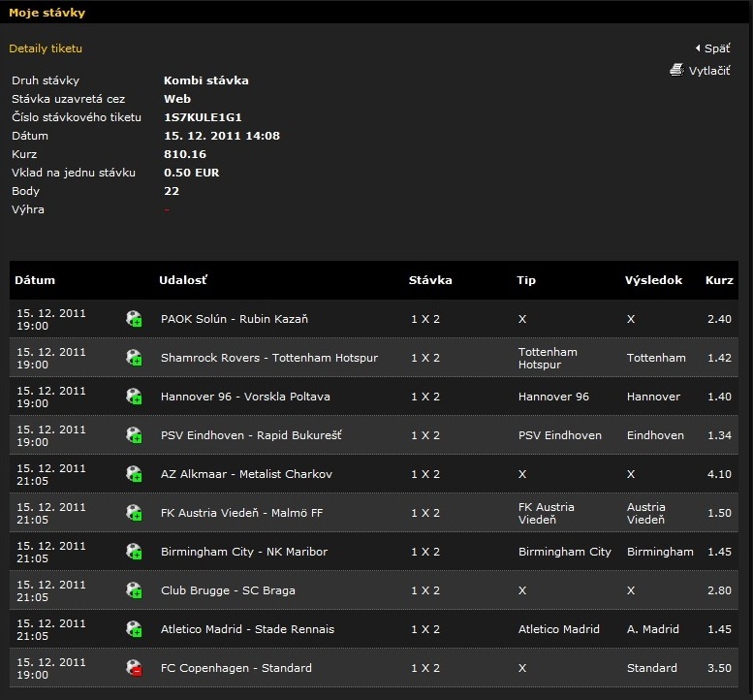Viewport: 753px width, 700px height.
Task: Click the Výsledok column header
Action: coord(653,280)
